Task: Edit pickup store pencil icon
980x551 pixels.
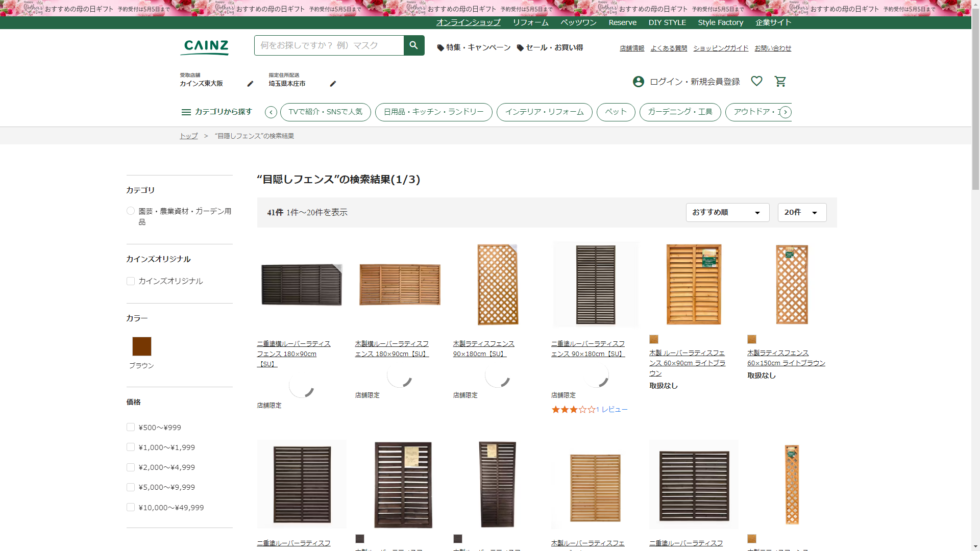Action: (250, 84)
